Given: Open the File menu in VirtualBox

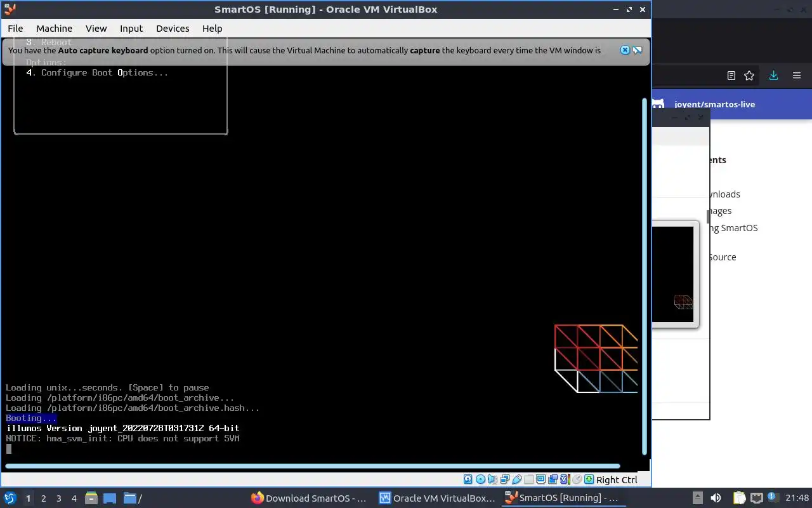Looking at the screenshot, I should coord(15,29).
